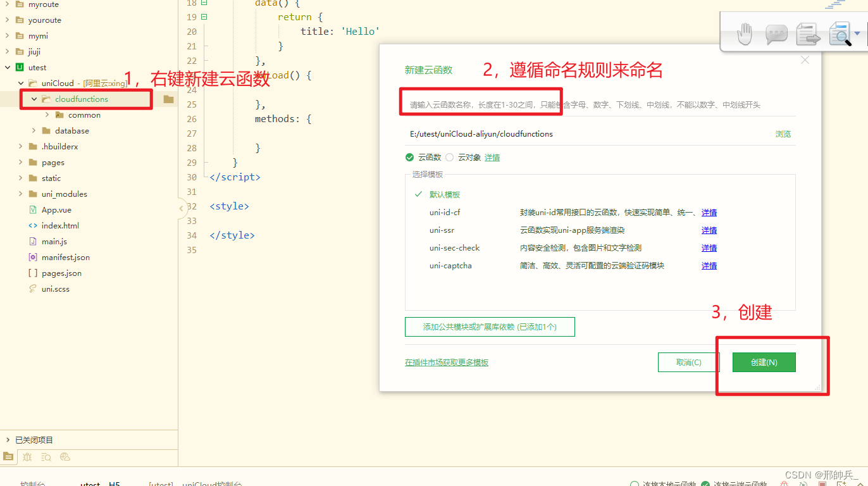868x486 pixels.
Task: Click the uni.scss file icon
Action: pyautogui.click(x=33, y=289)
